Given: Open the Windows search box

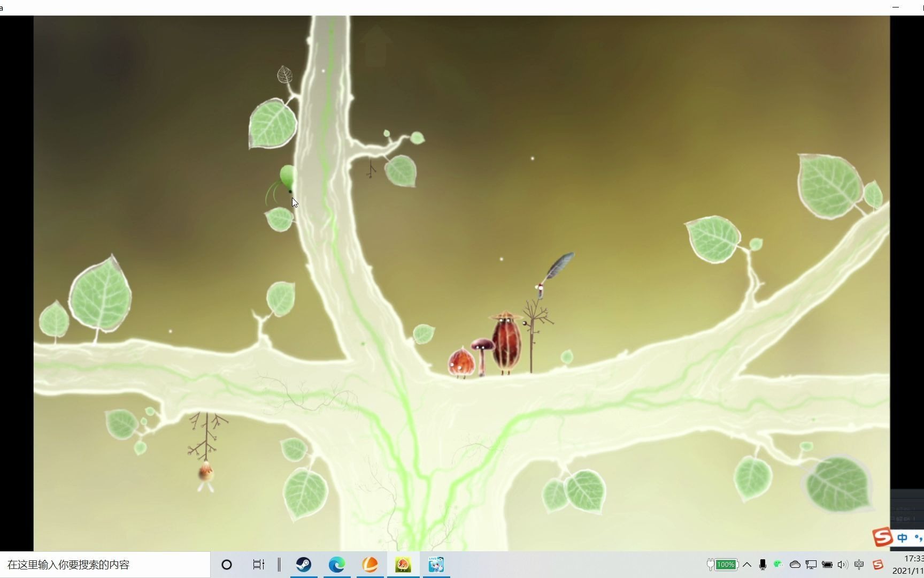Looking at the screenshot, I should [x=105, y=565].
